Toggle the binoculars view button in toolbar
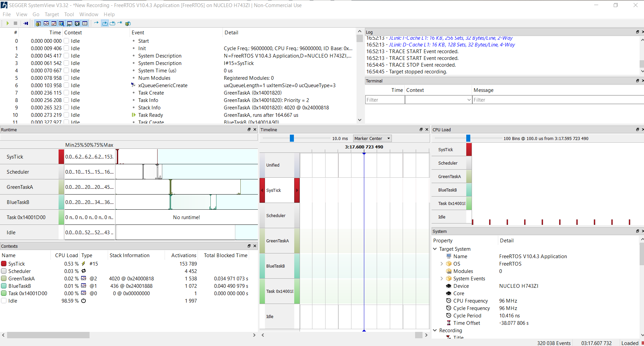Viewport: 644px width, 346px height. pos(69,23)
